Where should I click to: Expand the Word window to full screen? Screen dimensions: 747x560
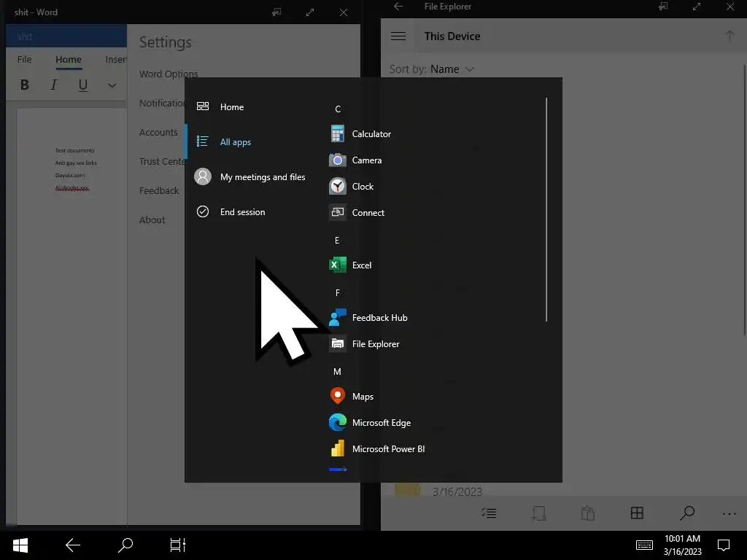coord(310,12)
